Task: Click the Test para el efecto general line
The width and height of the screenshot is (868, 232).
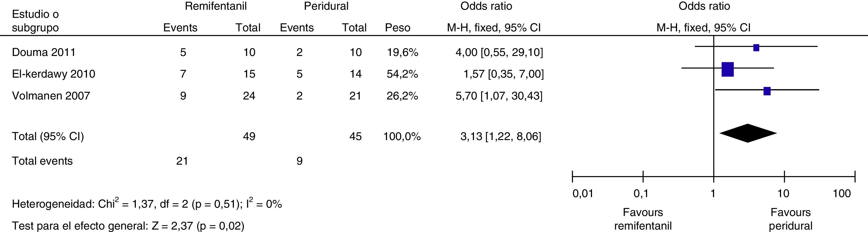Action: [x=128, y=225]
